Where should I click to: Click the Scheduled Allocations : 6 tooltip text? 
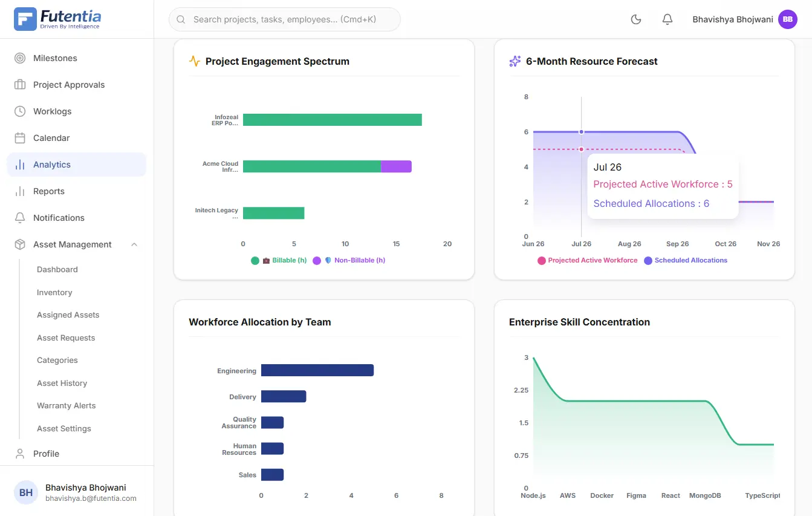point(651,204)
